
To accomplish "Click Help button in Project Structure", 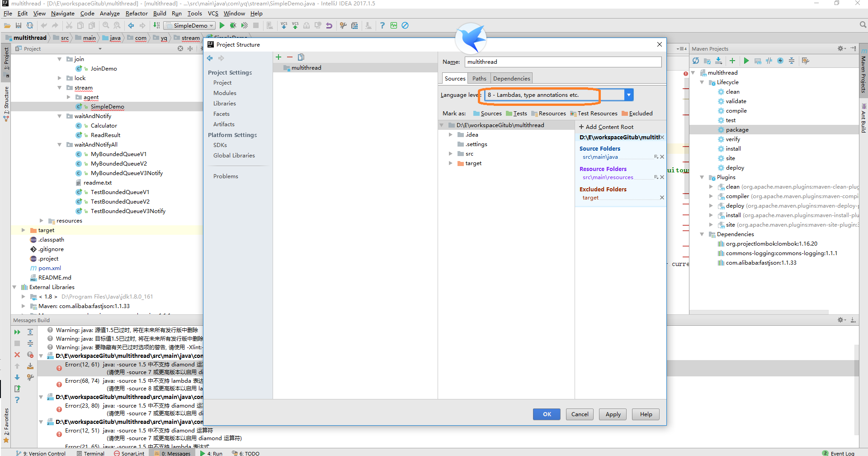I will (x=646, y=414).
